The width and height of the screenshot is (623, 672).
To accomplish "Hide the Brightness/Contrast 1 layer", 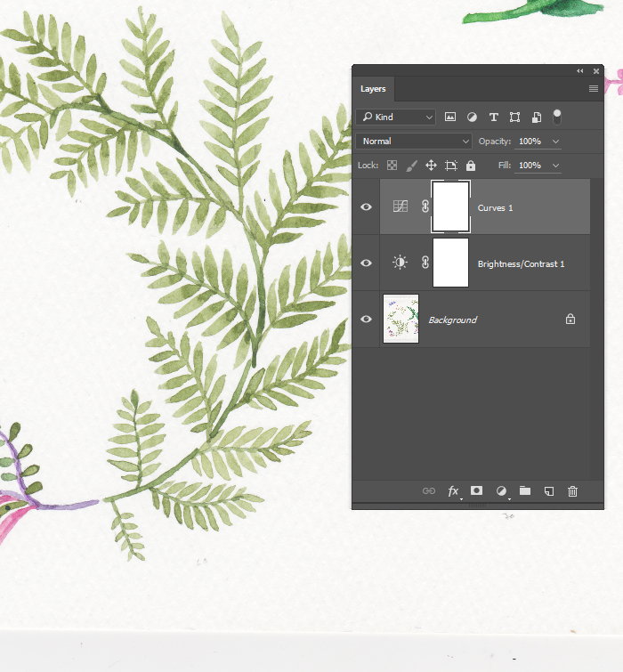I will pyautogui.click(x=366, y=263).
